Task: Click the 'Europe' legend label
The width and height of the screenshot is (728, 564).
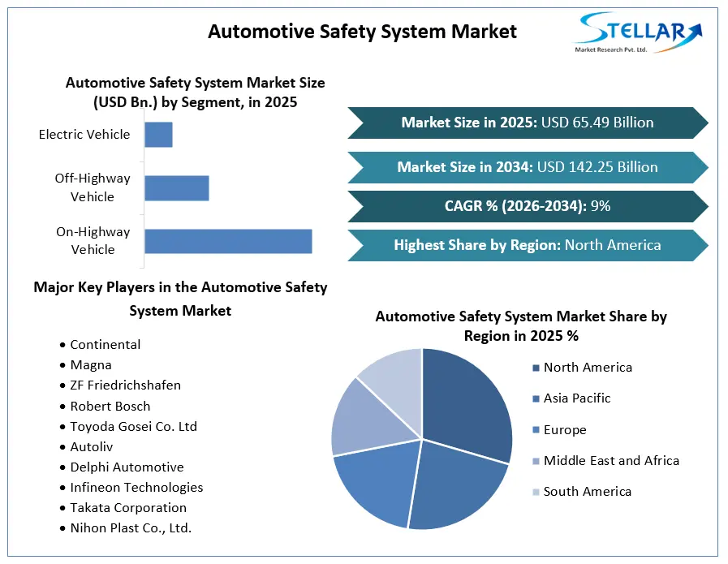Action: coord(565,430)
